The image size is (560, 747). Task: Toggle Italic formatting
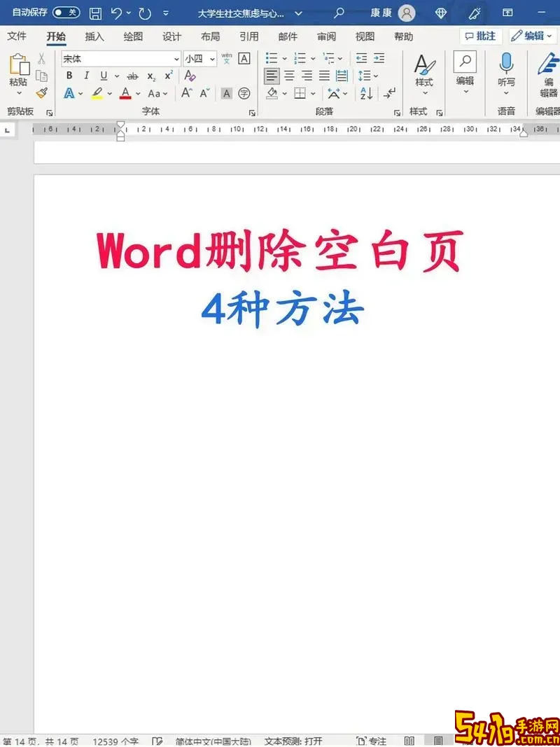86,76
